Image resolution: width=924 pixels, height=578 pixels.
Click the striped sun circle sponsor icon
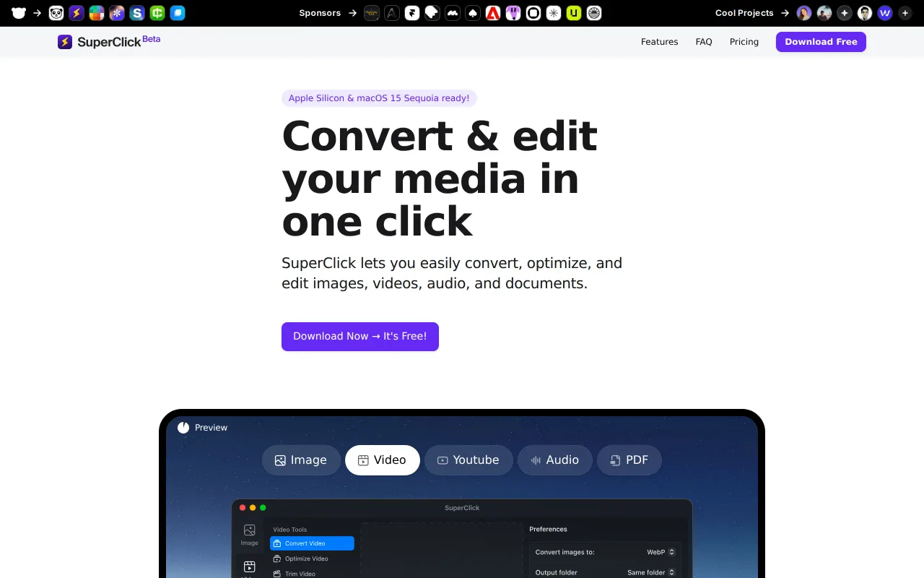[594, 13]
